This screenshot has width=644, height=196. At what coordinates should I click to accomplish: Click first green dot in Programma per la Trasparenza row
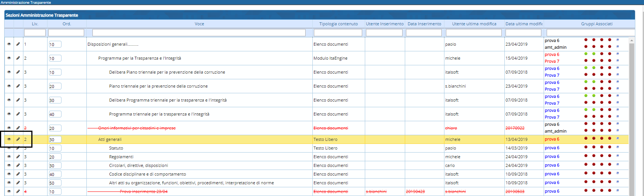[x=586, y=54]
